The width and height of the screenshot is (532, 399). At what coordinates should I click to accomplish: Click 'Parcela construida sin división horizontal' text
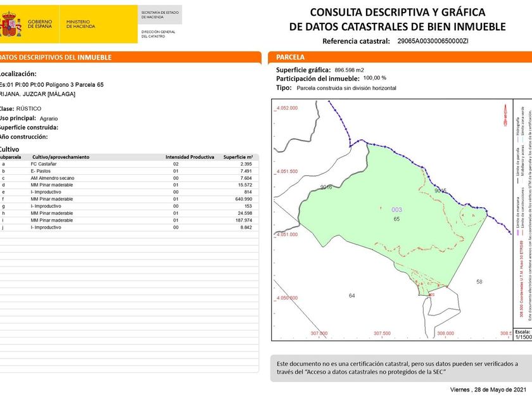(346, 88)
